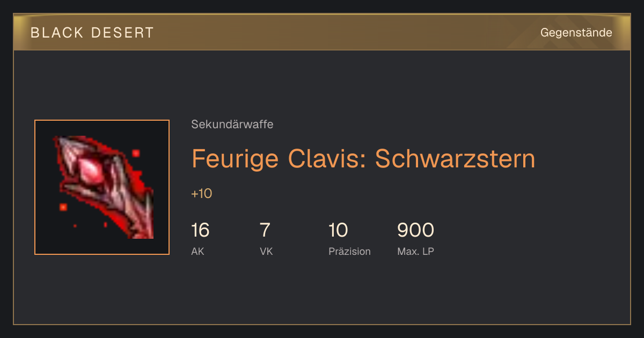Viewport: 644px width, 338px height.
Task: Click the Feurige Clavis: Schwarzstern title
Action: (x=363, y=158)
